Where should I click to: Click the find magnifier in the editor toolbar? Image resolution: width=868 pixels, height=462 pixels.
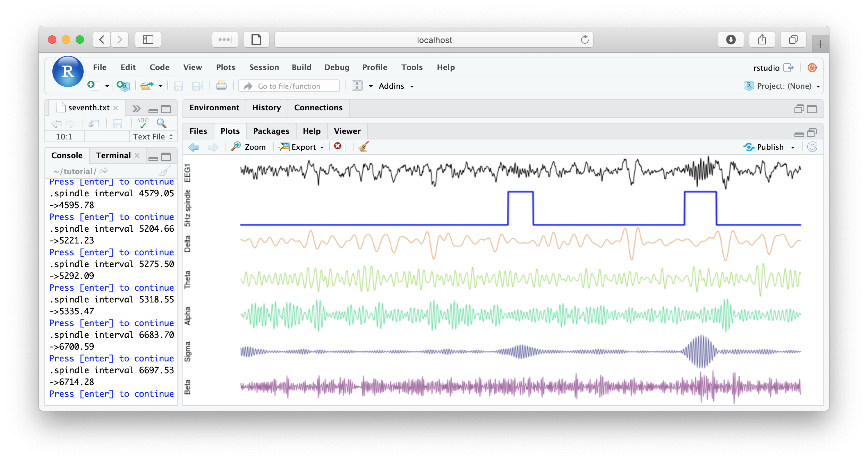click(x=161, y=123)
